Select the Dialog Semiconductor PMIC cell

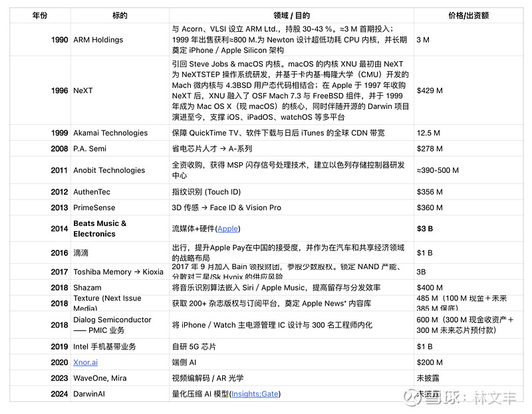(120, 325)
